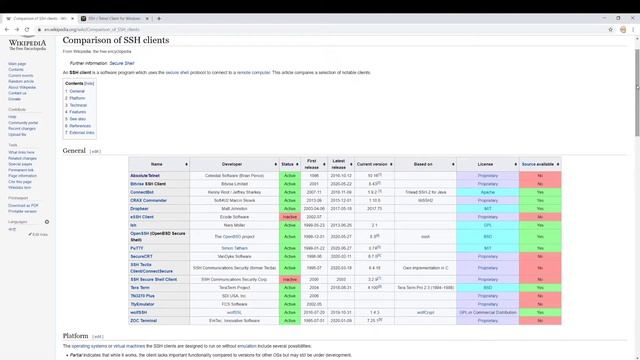This screenshot has height=360, width=640.
Task: Open language settings gear icon in sidebar
Action: pos(47,222)
